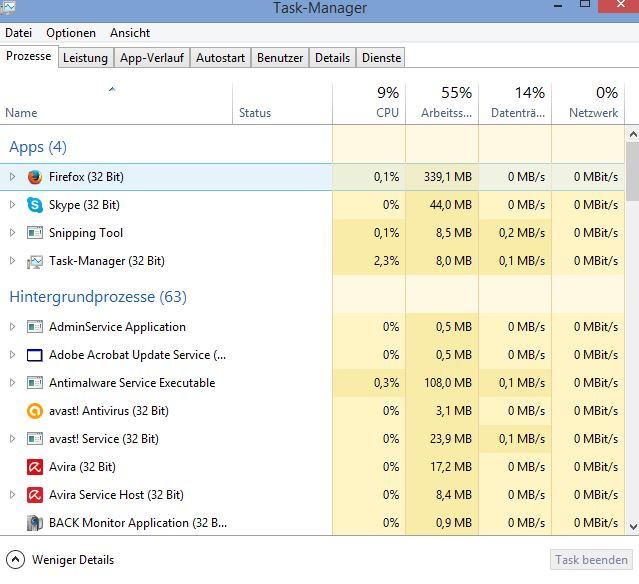Switch to the App-Verlauf tab
The width and height of the screenshot is (639, 584).
[x=152, y=58]
